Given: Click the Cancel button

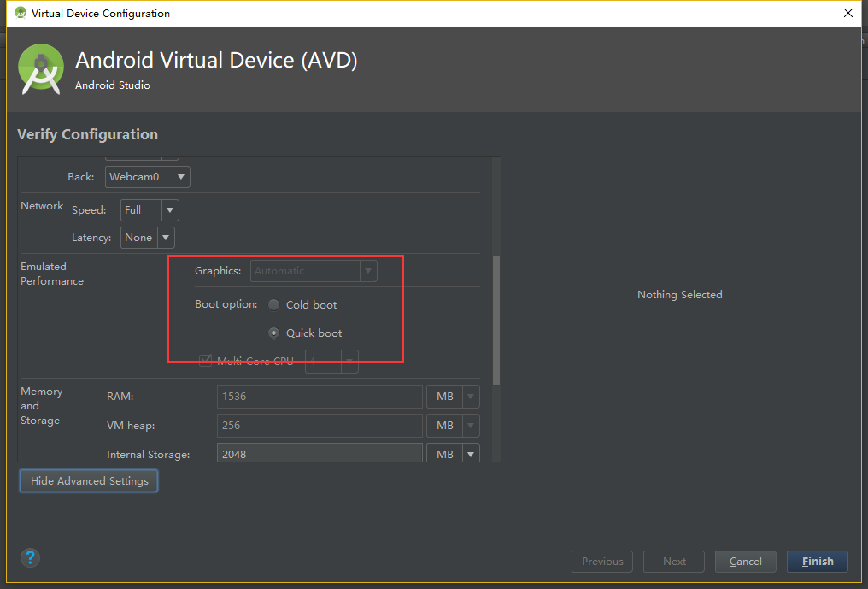Looking at the screenshot, I should point(745,562).
